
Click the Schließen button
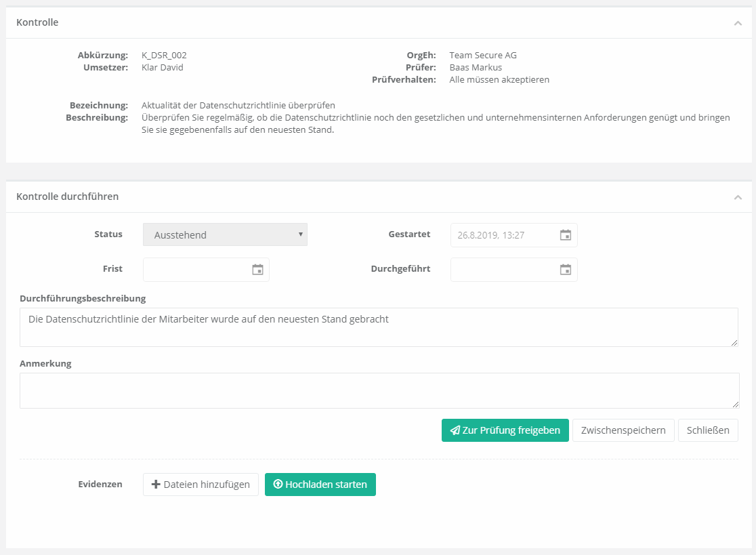pos(708,430)
